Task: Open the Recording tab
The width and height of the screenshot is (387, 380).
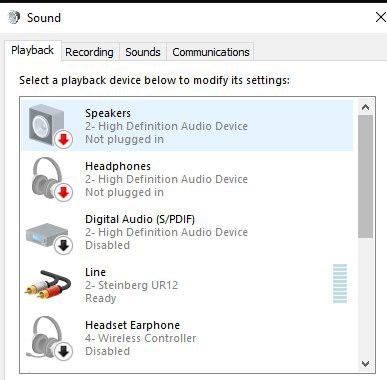Action: point(89,52)
